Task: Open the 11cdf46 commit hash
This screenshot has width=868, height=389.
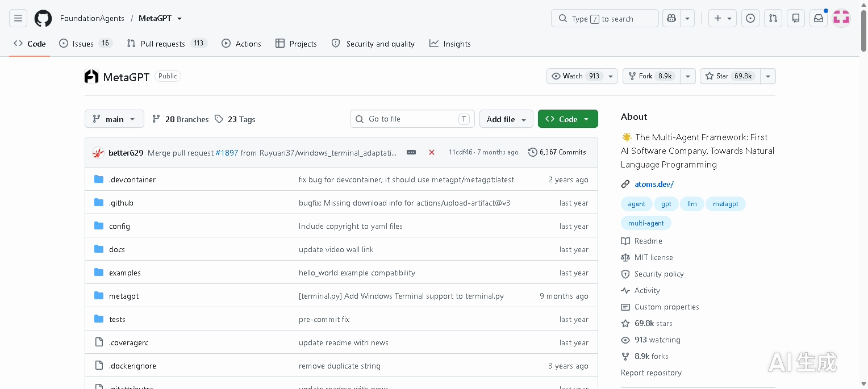Action: [460, 152]
